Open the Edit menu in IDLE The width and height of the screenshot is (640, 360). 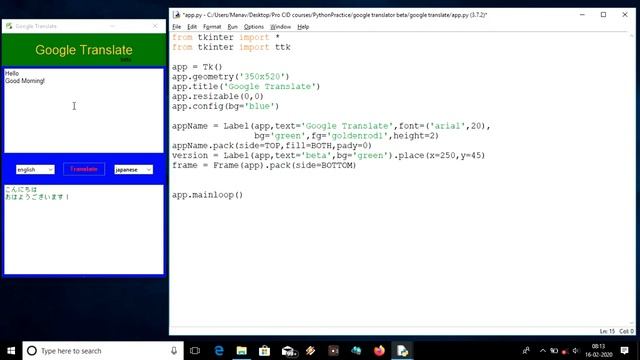[192, 27]
